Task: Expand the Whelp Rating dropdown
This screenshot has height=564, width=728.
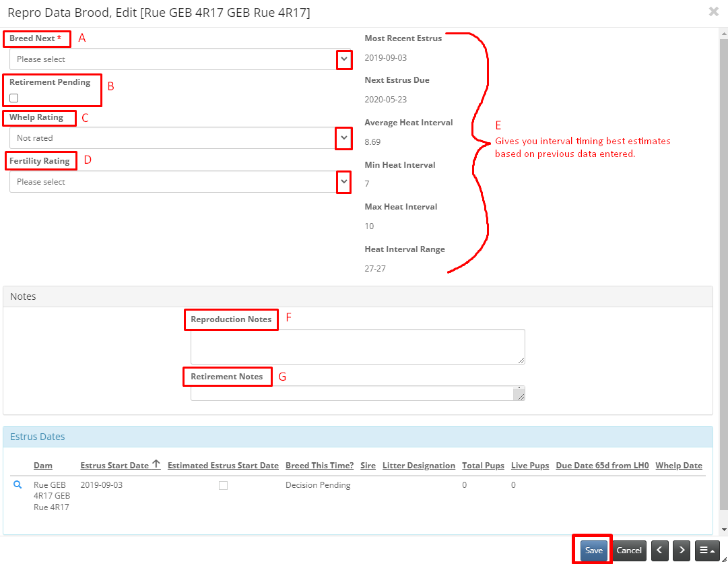Action: pyautogui.click(x=343, y=138)
